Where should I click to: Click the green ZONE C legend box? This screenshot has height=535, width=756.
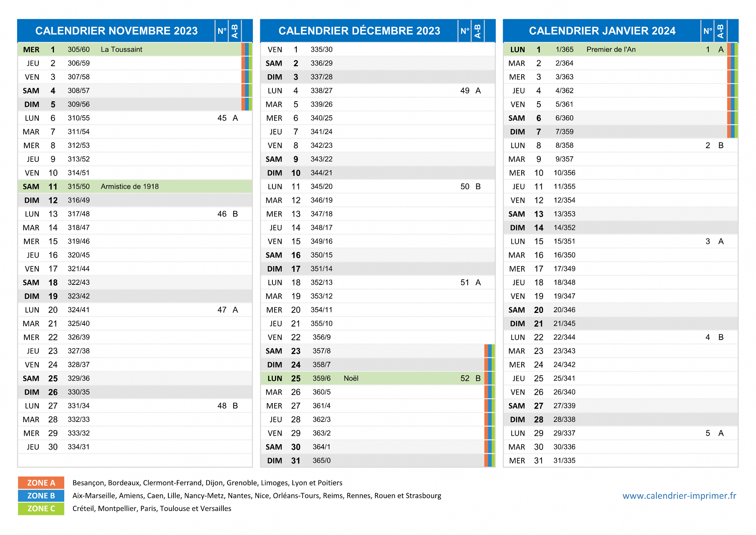click(x=41, y=508)
